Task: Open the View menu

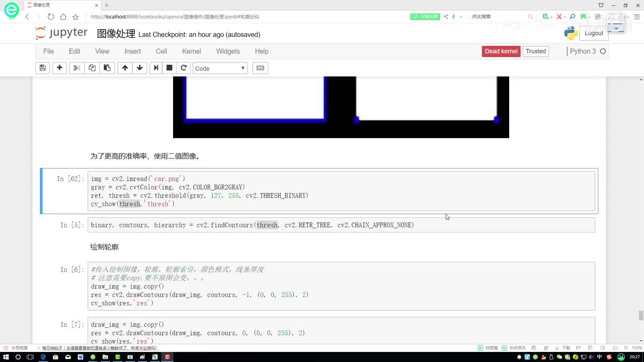Action: 102,51
